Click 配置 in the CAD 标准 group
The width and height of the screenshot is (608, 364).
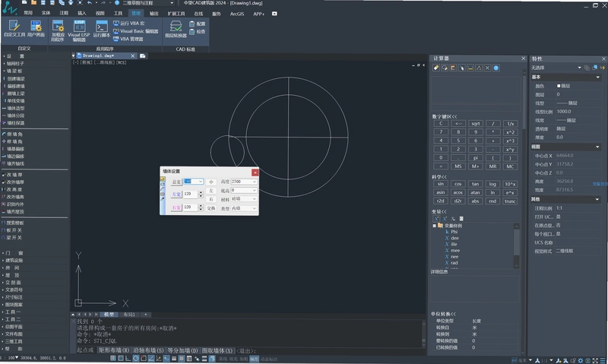pos(198,24)
